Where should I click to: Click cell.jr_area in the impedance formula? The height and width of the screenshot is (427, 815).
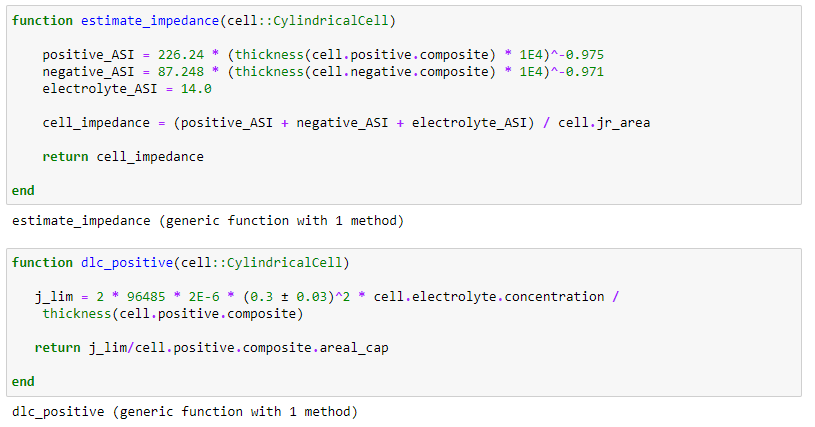coord(604,123)
